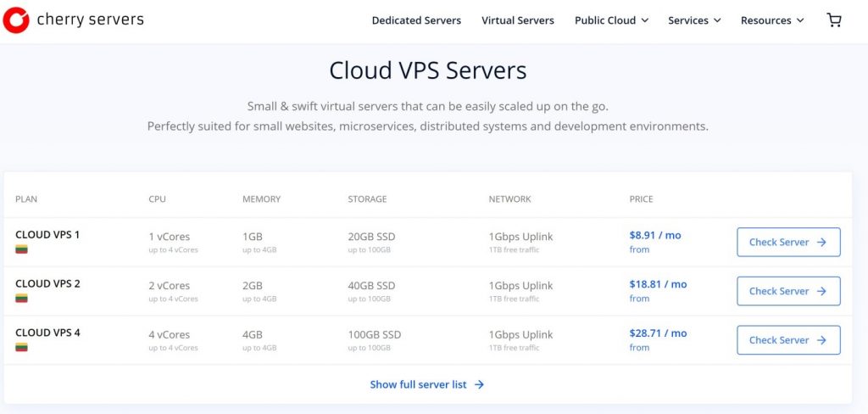
Task: Open the Dedicated Servers page
Action: click(x=416, y=20)
